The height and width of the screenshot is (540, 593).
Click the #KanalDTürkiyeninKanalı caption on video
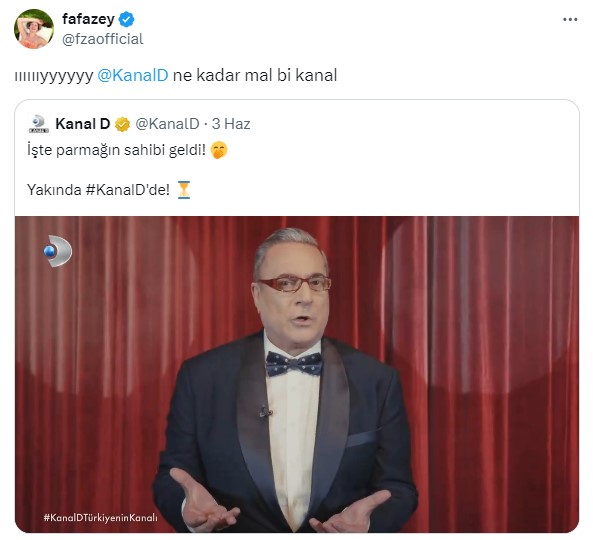tap(101, 517)
